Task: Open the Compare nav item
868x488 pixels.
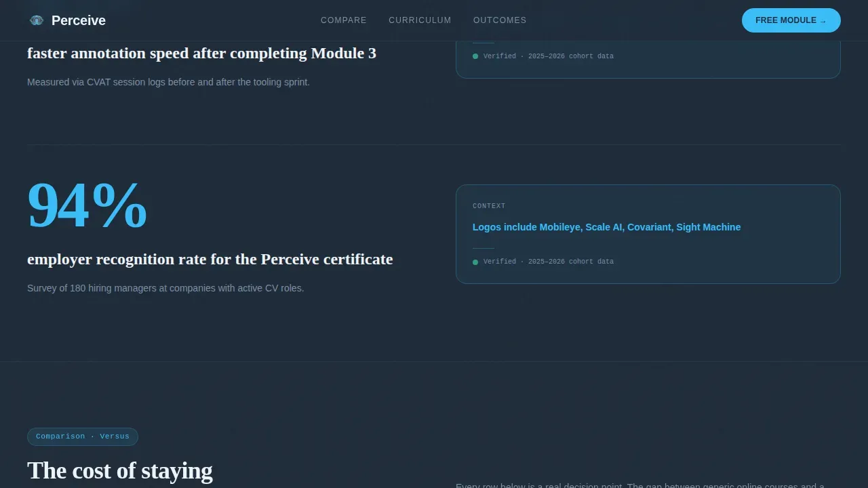Action: coord(344,20)
